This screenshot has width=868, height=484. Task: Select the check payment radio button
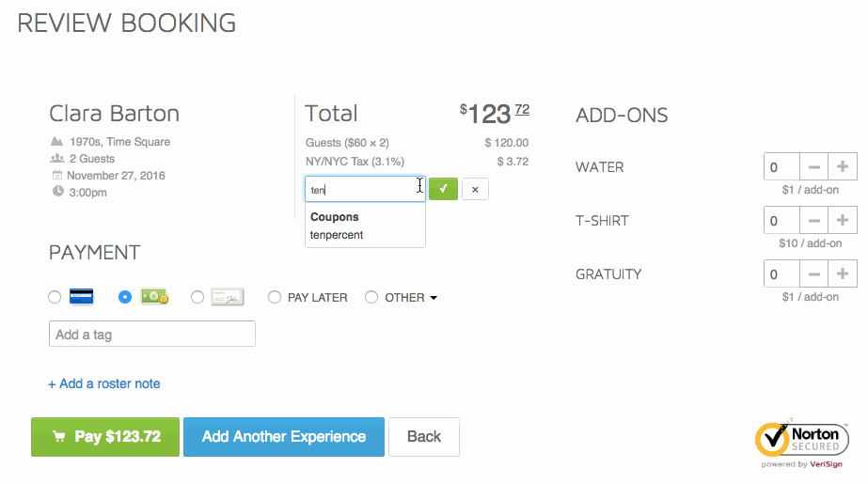tap(197, 297)
